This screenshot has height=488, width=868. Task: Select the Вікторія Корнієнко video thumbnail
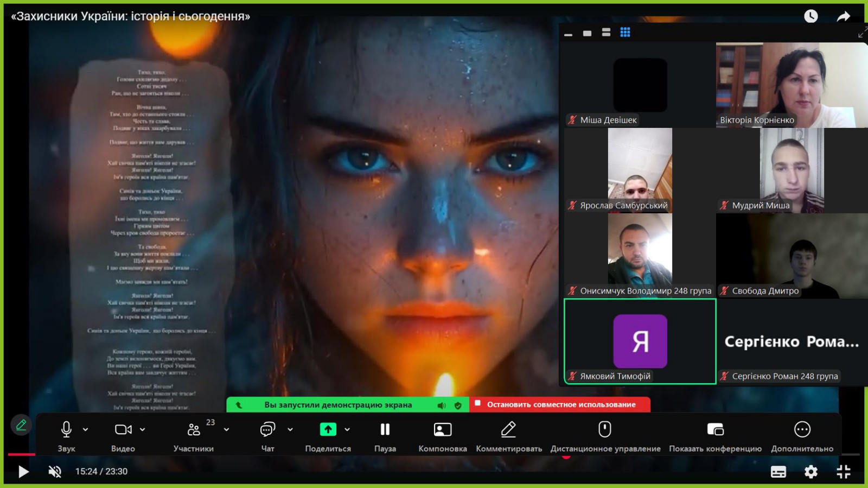(792, 85)
